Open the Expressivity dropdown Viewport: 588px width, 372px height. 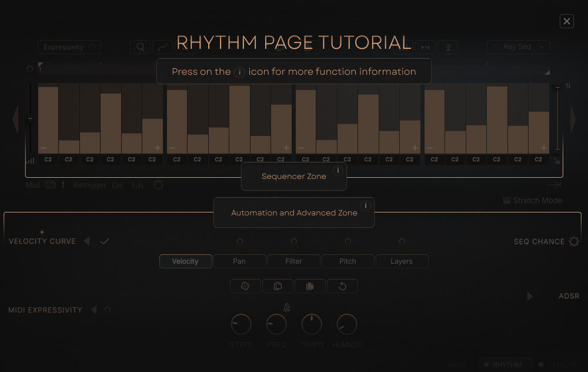point(69,46)
